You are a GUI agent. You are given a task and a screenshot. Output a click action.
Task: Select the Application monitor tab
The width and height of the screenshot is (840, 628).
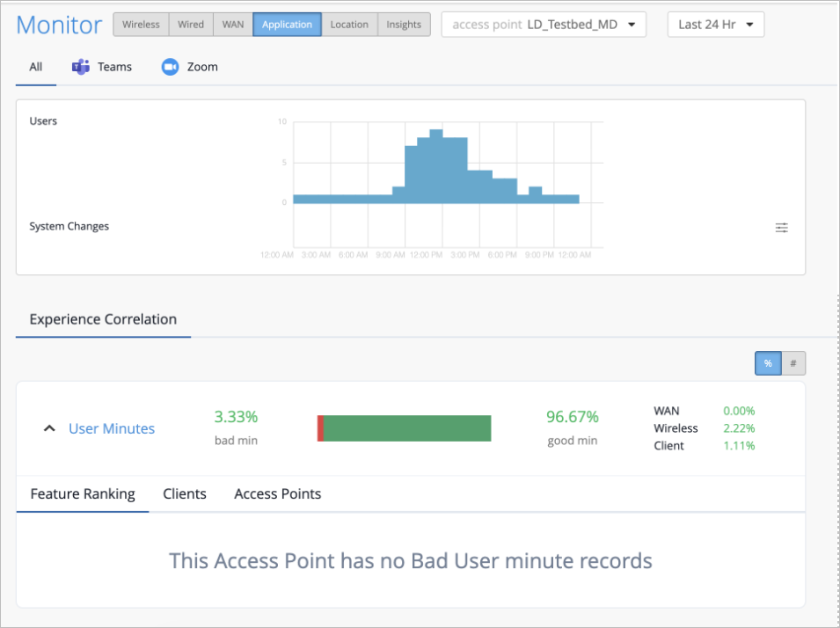(287, 25)
